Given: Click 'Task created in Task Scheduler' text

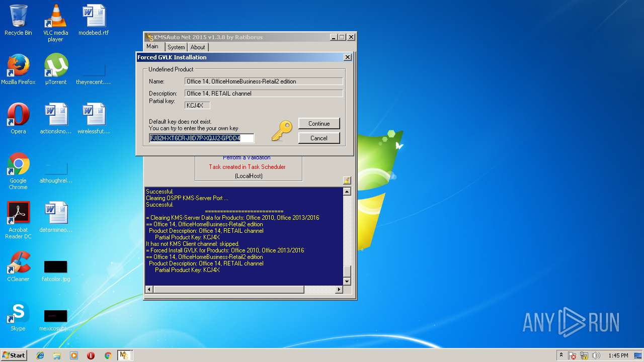Looking at the screenshot, I should click(247, 167).
